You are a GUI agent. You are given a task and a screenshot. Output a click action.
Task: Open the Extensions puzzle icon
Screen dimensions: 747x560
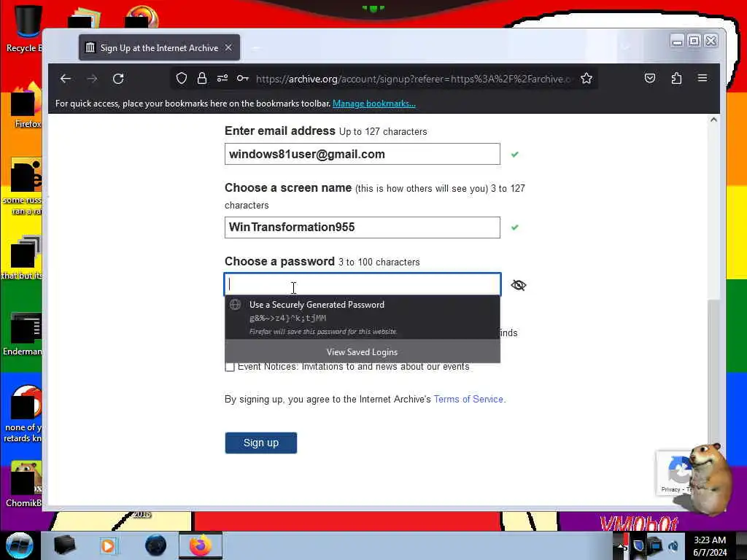coord(676,78)
